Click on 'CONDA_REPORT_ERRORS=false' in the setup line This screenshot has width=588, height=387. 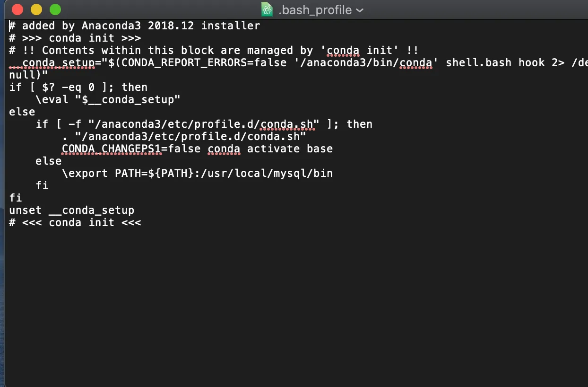tap(204, 62)
